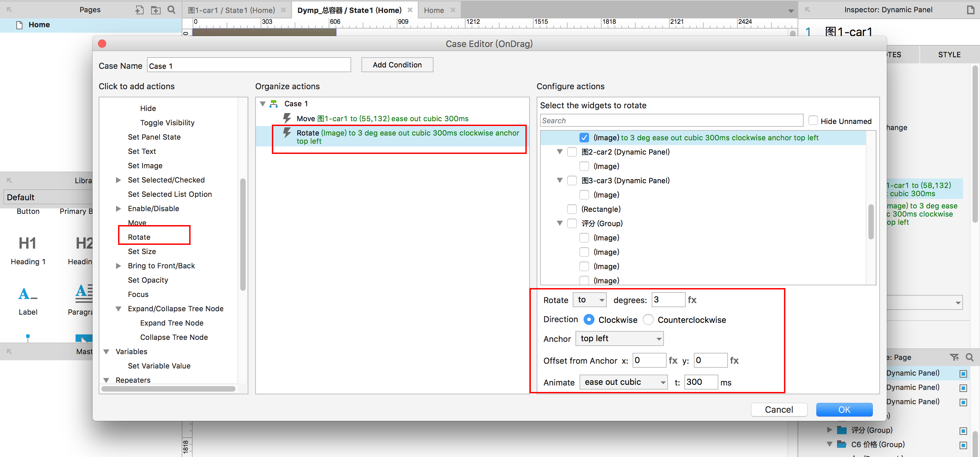Open the Anchor top left dropdown
The height and width of the screenshot is (457, 980).
click(x=619, y=338)
